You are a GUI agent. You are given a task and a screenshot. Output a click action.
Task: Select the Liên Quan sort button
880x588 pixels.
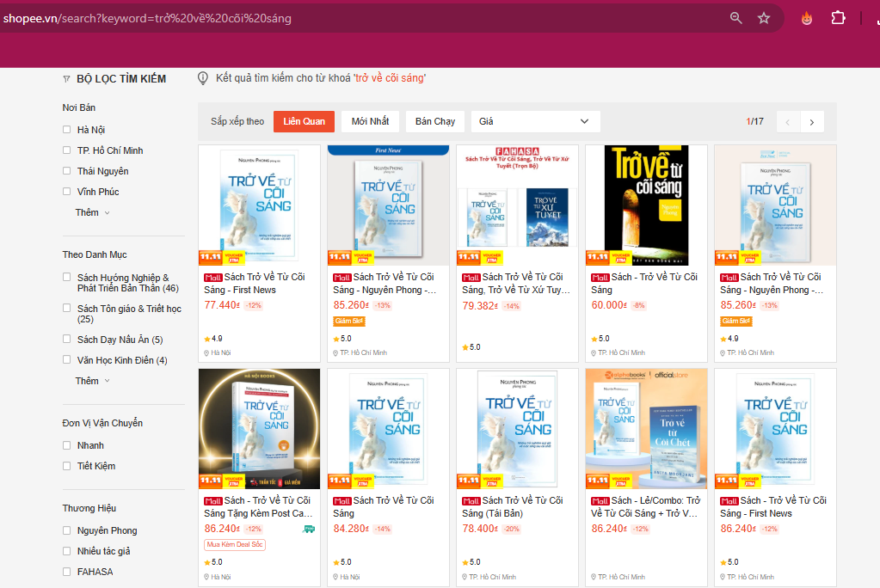tap(304, 121)
